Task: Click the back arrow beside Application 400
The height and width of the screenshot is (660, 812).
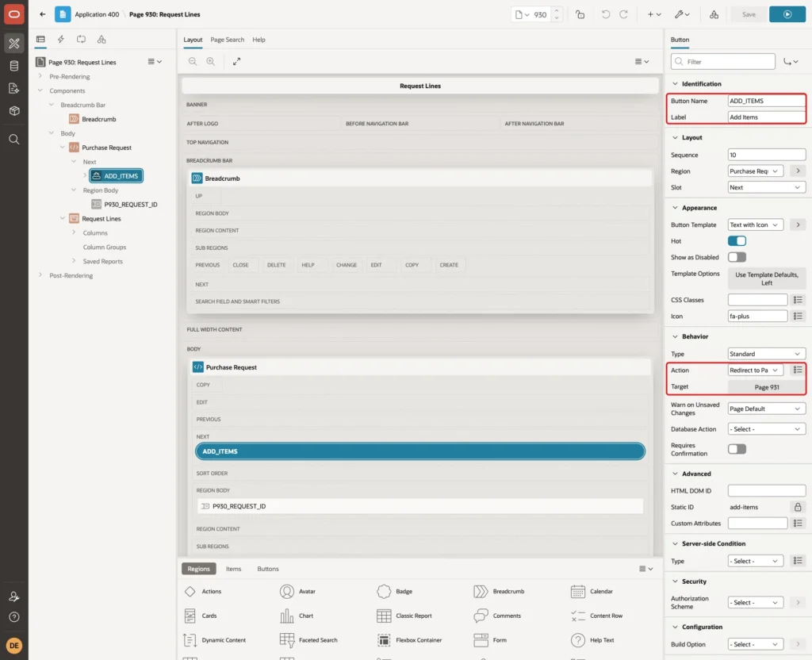Action: coord(43,14)
